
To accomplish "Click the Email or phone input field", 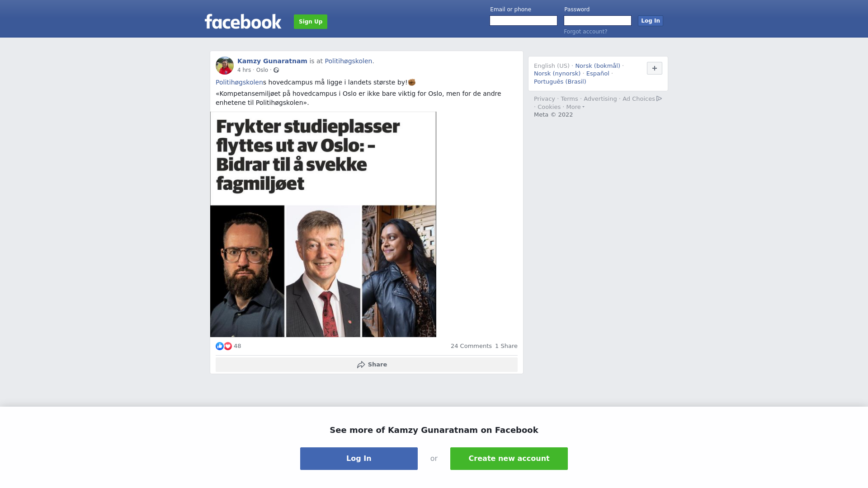I will (x=524, y=21).
